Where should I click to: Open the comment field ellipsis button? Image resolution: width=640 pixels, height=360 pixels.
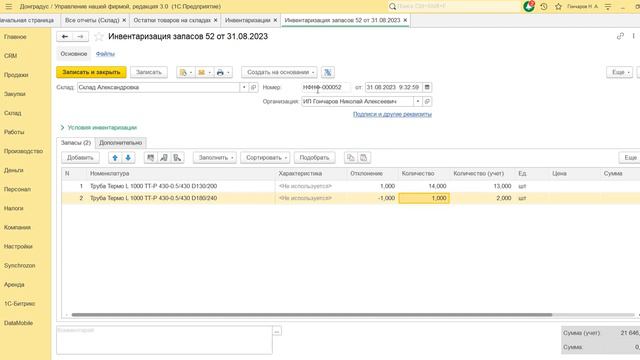click(277, 331)
